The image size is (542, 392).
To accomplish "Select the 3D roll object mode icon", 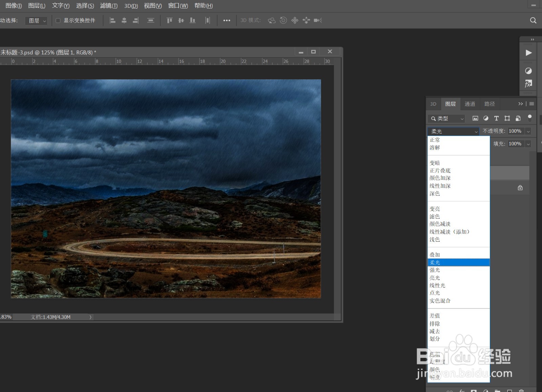I will pos(284,21).
